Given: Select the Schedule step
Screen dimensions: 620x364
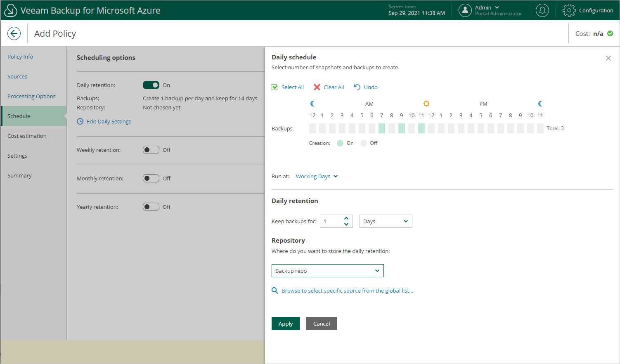Looking at the screenshot, I should [34, 116].
